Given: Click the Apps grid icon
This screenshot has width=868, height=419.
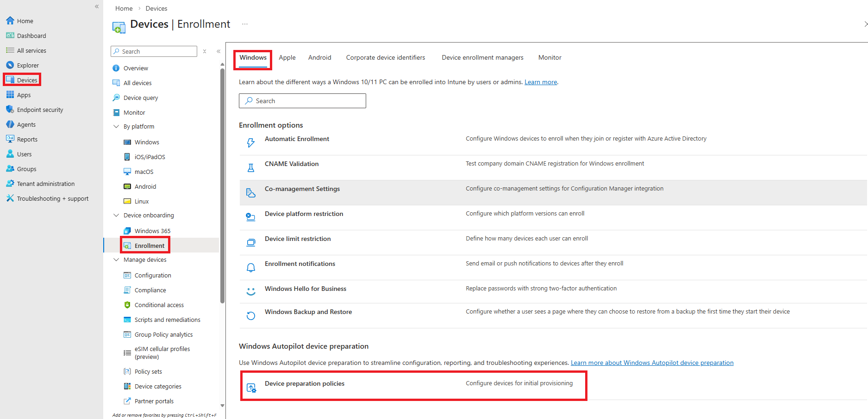Looking at the screenshot, I should (10, 95).
